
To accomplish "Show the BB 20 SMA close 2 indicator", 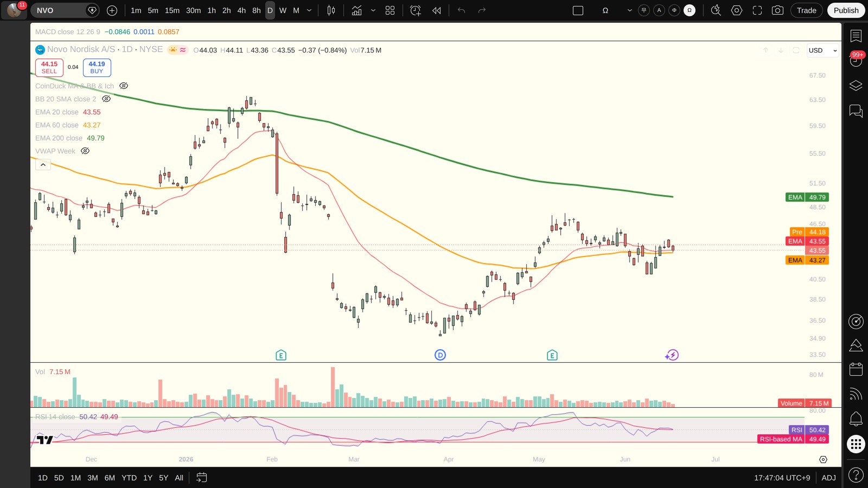I will 106,99.
